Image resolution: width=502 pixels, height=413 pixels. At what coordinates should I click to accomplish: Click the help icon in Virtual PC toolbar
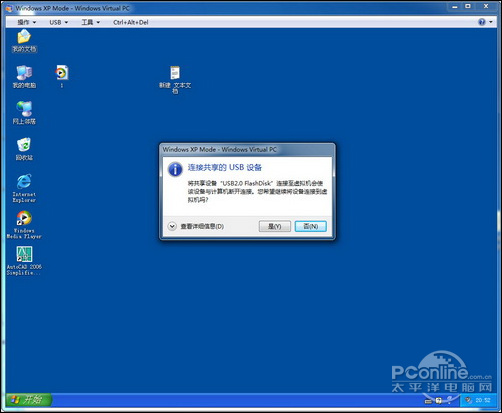point(482,22)
